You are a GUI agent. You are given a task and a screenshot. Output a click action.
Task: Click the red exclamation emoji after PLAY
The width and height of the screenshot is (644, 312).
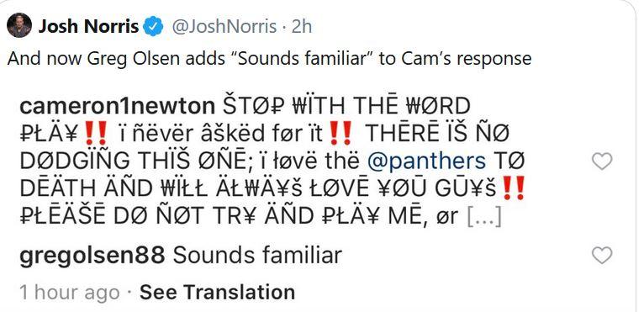tap(95, 135)
